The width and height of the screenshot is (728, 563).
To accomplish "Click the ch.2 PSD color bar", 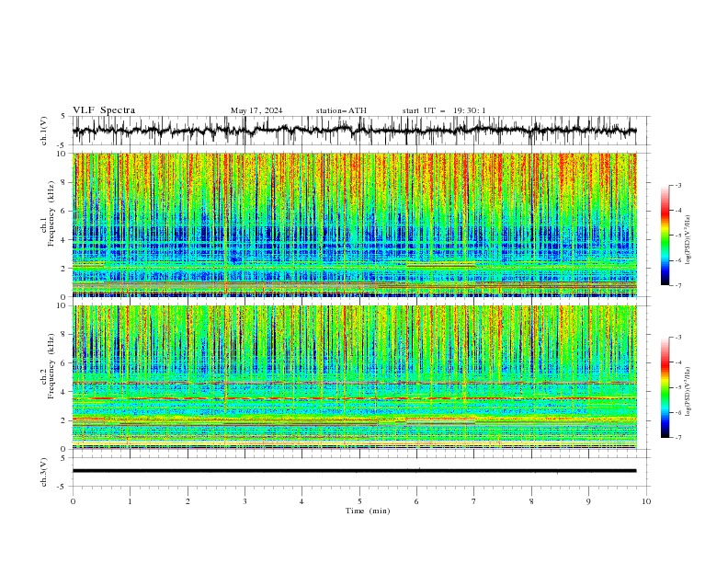I will click(665, 387).
